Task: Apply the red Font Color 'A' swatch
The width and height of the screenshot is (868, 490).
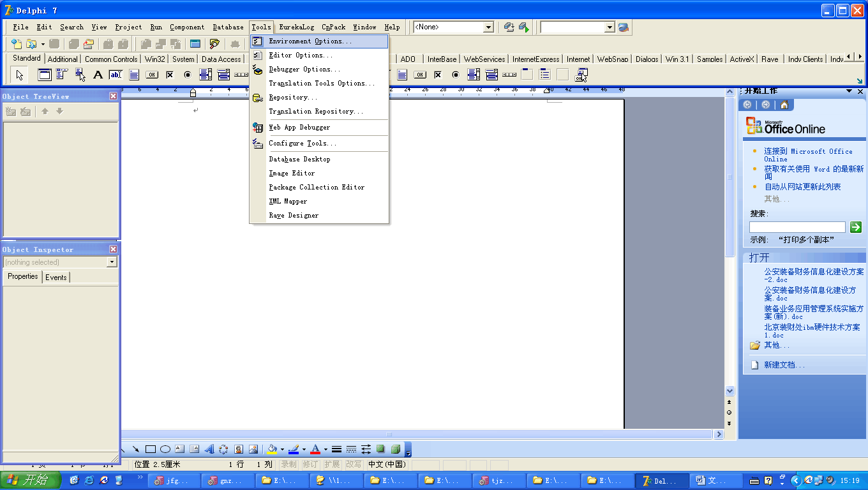Action: (x=315, y=449)
